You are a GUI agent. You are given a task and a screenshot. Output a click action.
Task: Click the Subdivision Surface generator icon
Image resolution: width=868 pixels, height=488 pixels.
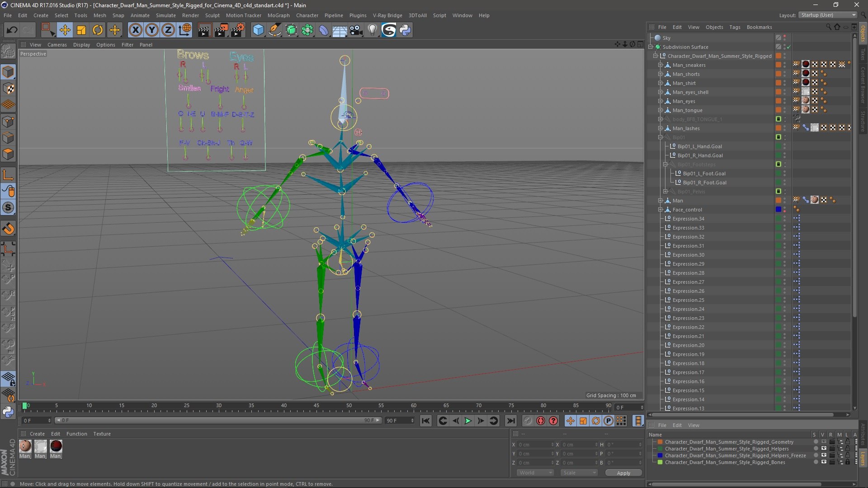click(291, 30)
